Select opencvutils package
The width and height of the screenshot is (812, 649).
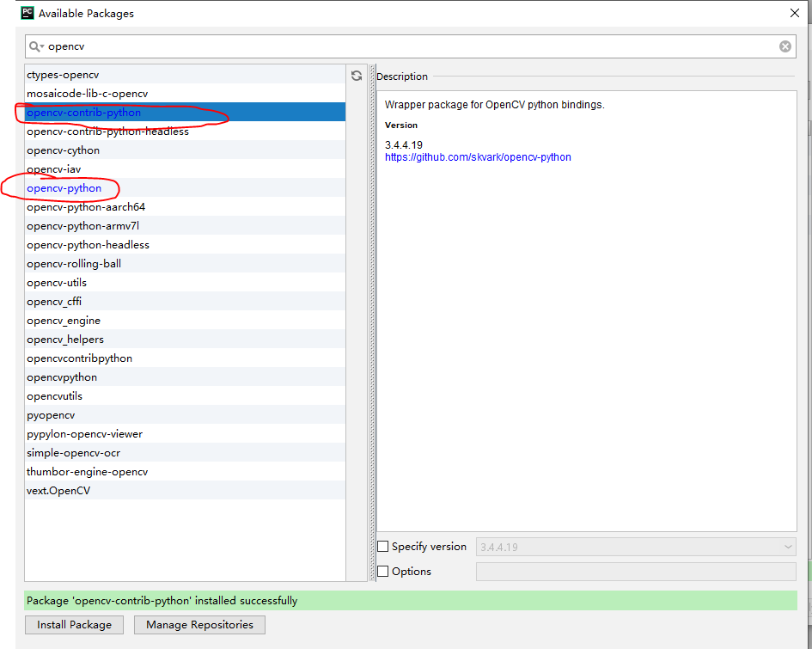[x=185, y=396]
